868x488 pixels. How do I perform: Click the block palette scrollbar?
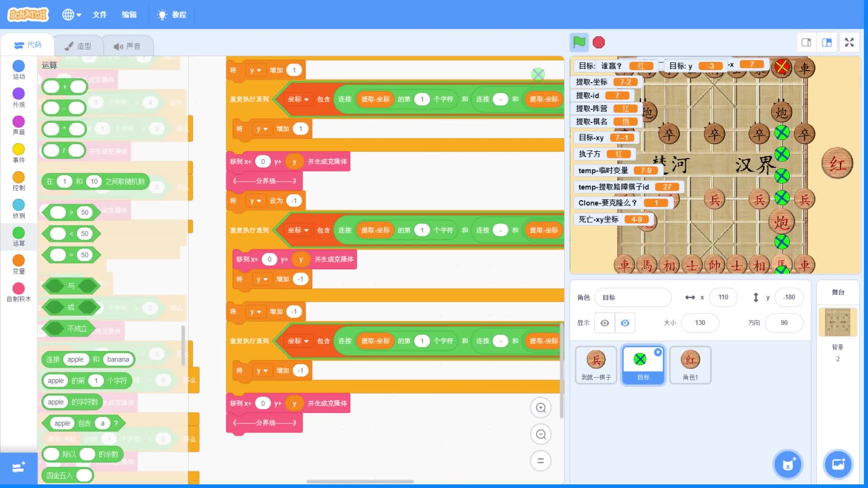[183, 345]
